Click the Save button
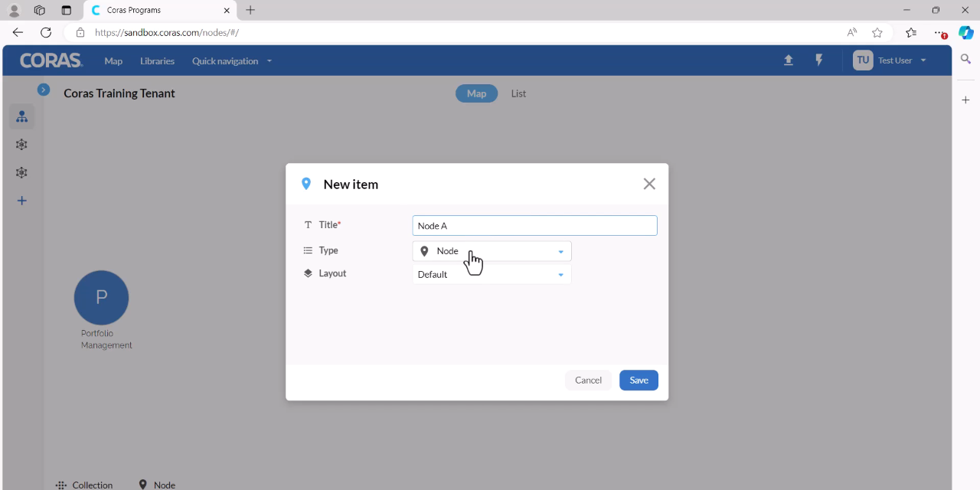Image resolution: width=980 pixels, height=490 pixels. coord(639,381)
